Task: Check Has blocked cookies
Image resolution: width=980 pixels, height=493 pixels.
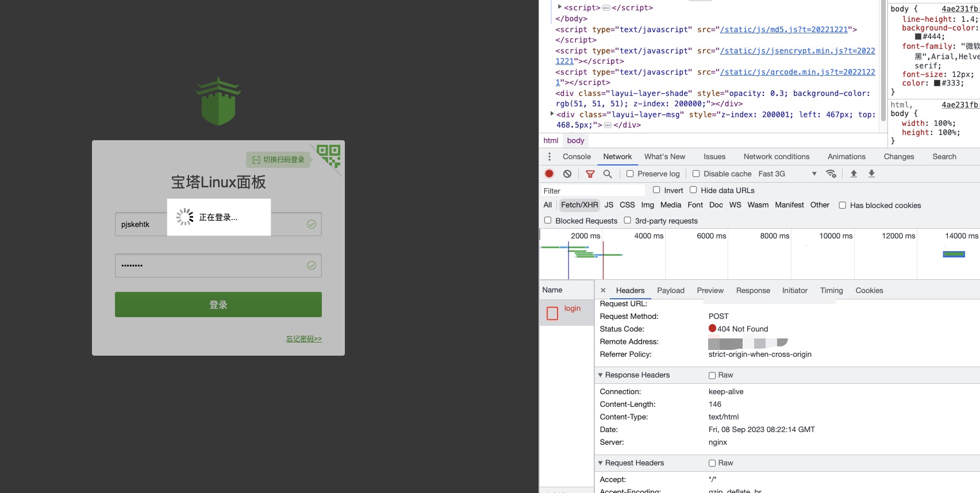Action: [842, 205]
